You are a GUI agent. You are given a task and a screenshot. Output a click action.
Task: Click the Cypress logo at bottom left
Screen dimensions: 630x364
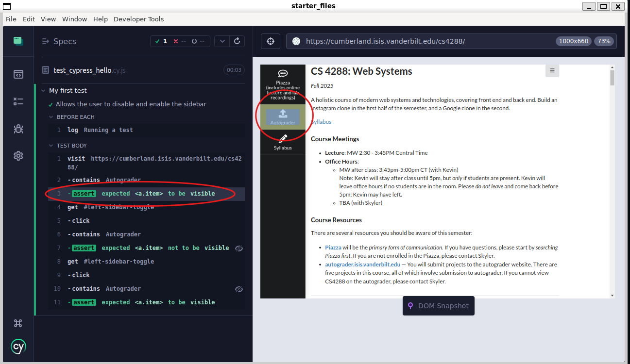click(18, 347)
